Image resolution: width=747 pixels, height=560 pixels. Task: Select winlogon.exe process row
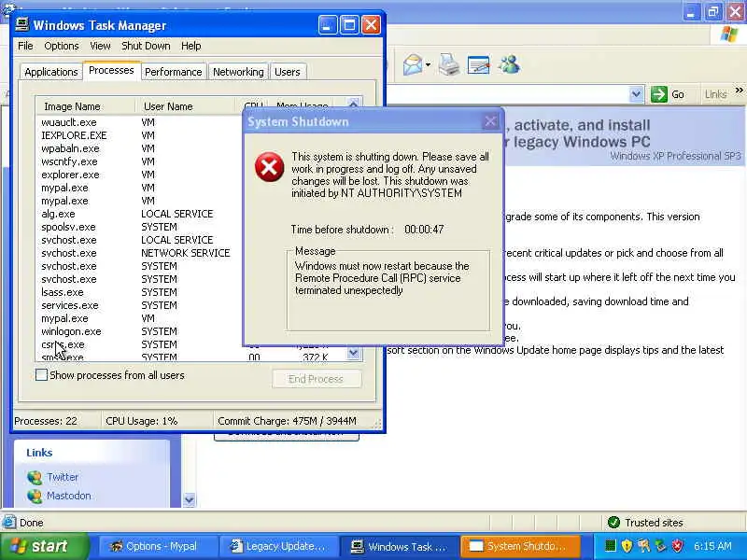click(141, 331)
